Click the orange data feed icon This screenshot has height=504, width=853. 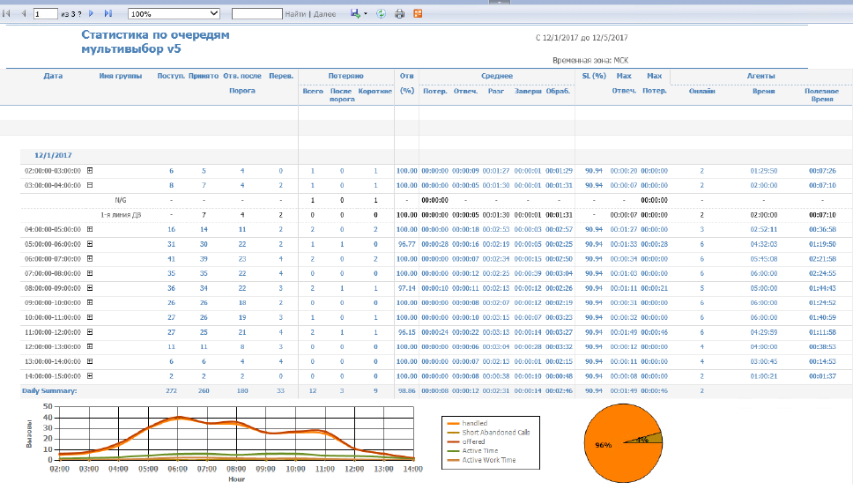pos(418,13)
